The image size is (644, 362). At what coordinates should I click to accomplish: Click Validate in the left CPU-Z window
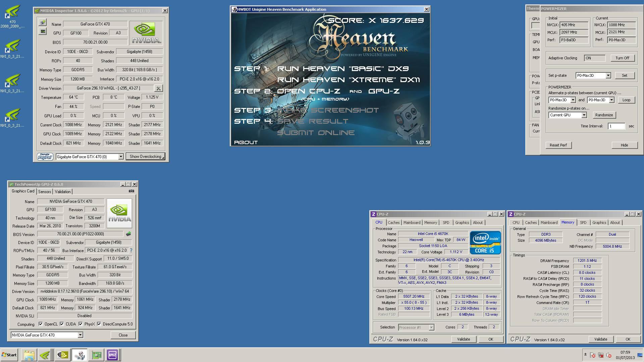(463, 339)
